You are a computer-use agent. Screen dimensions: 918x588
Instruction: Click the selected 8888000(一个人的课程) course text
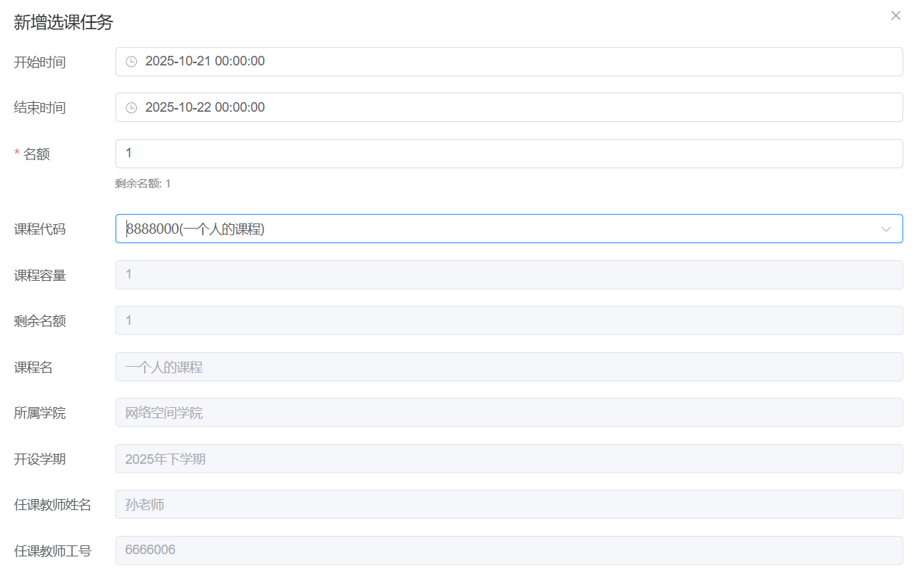(x=196, y=229)
